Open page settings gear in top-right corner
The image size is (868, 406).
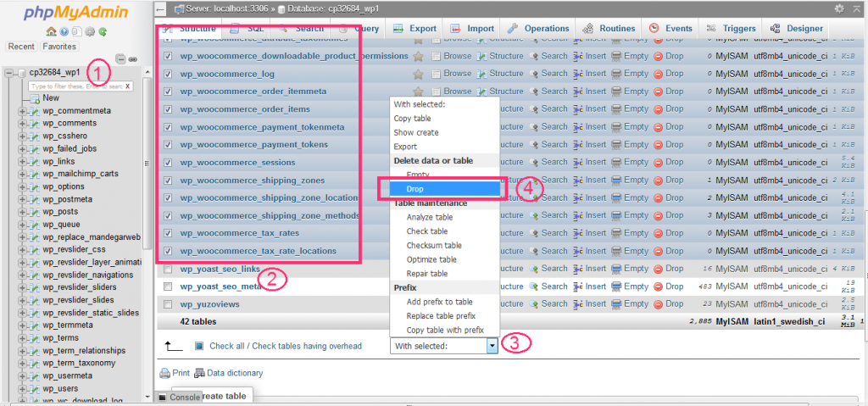(x=839, y=8)
